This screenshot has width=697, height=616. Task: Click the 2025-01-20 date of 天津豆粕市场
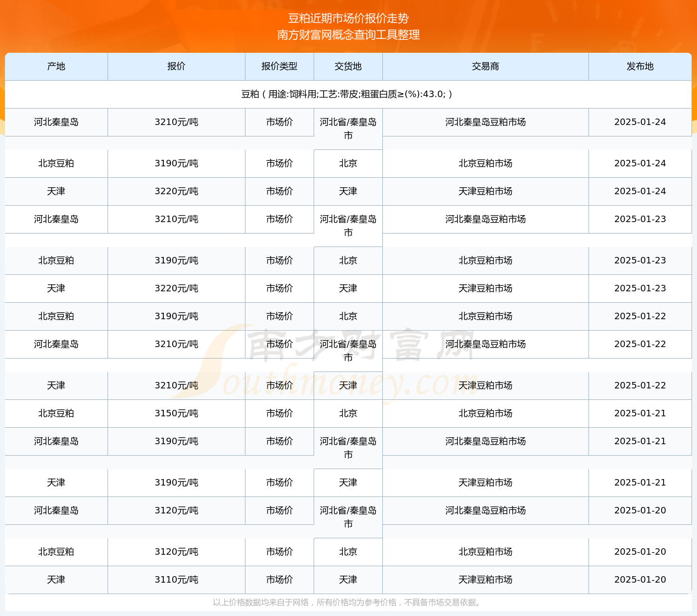point(640,580)
